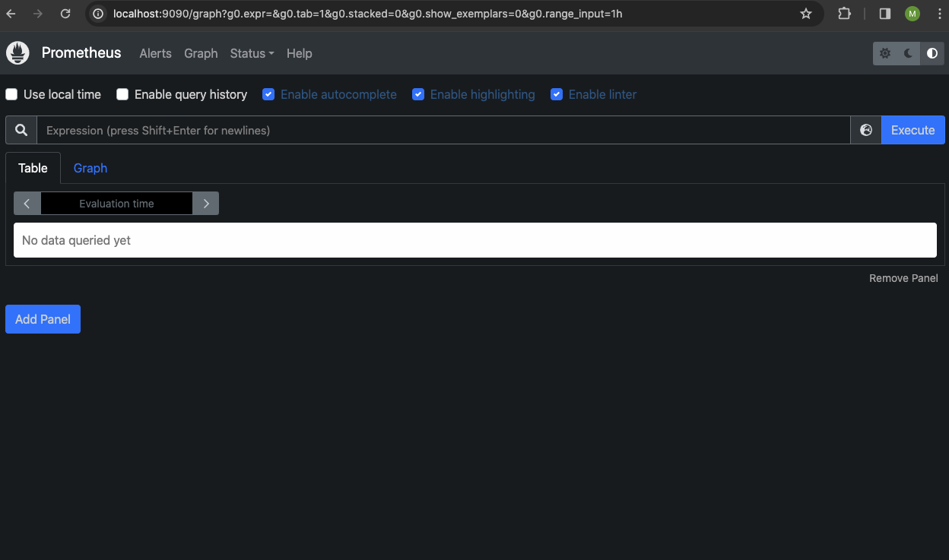Open the browser extensions puzzle icon
949x560 pixels.
coord(844,14)
